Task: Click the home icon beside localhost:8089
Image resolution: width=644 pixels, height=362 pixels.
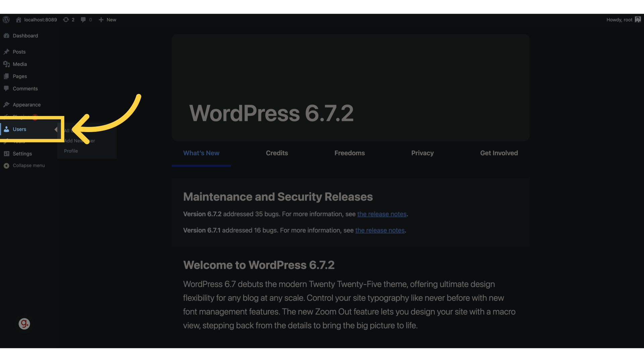Action: coord(18,20)
